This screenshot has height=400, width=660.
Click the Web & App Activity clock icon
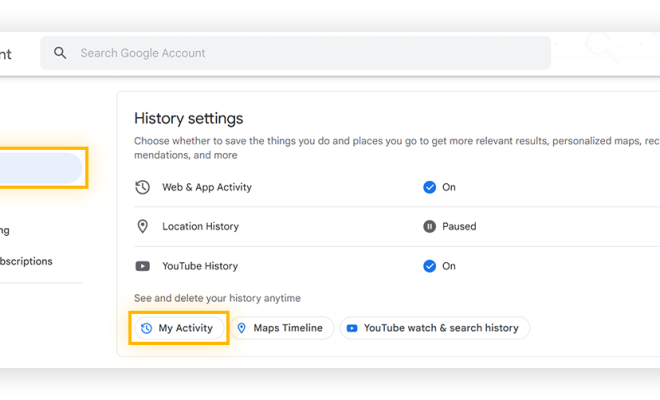[x=142, y=187]
